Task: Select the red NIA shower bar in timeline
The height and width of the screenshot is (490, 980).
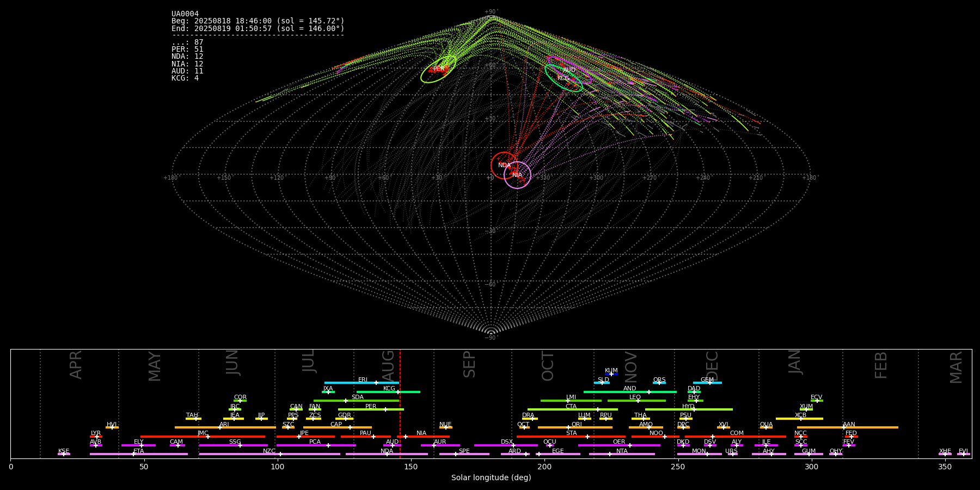Action: point(422,437)
